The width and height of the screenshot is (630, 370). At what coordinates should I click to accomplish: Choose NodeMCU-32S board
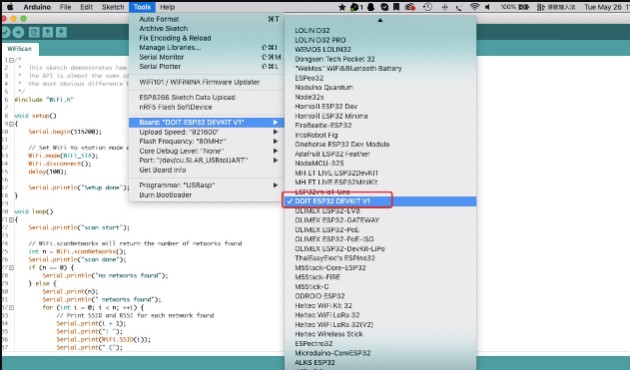[x=319, y=163]
